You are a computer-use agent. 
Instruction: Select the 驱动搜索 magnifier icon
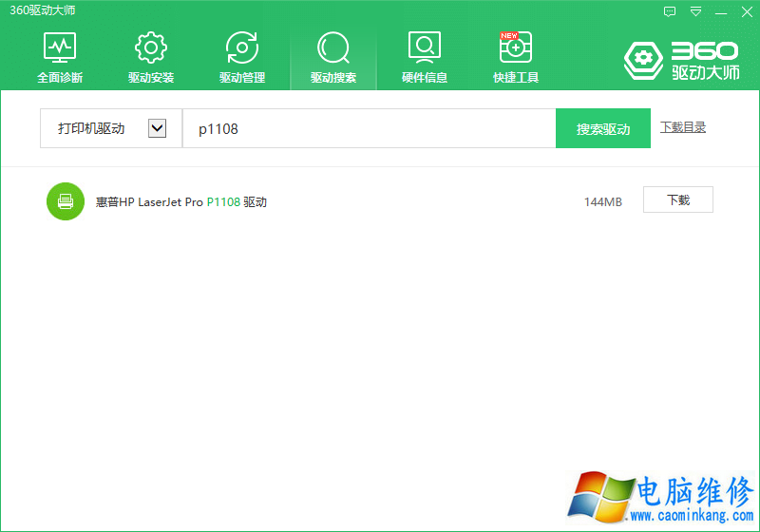(333, 47)
